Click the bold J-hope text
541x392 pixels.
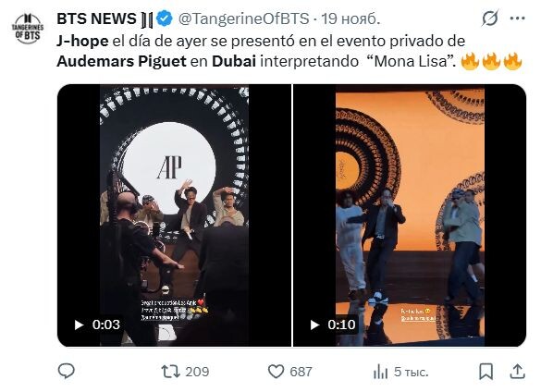82,41
